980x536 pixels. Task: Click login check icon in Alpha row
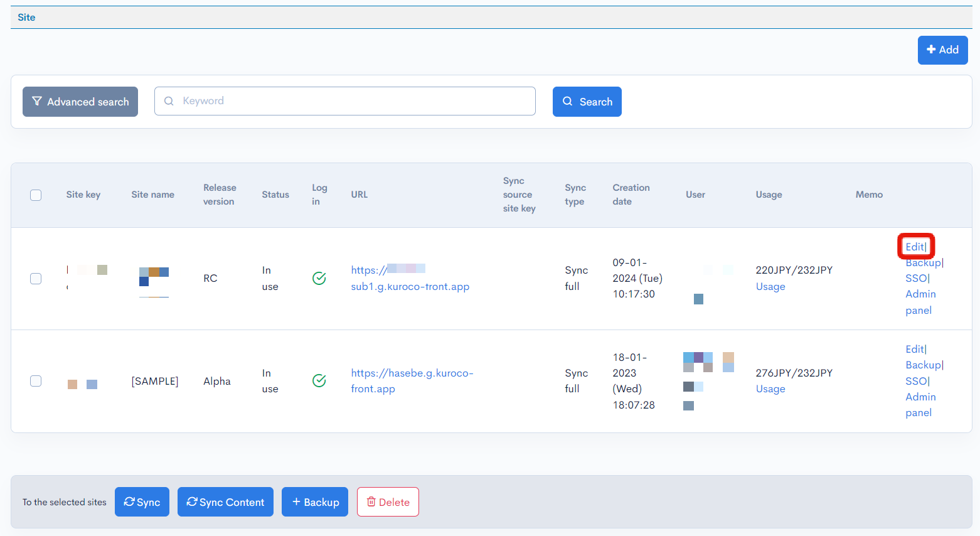[319, 380]
